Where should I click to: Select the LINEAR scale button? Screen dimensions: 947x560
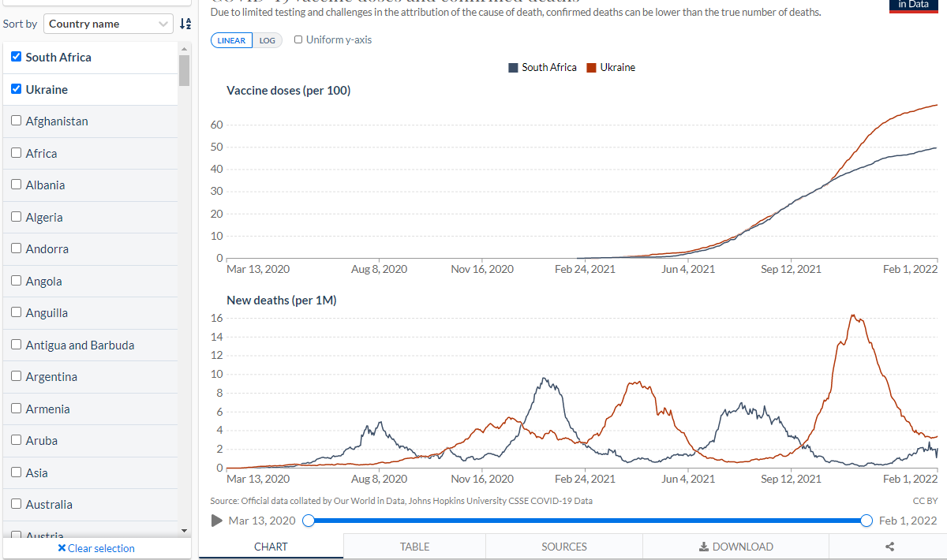coord(231,40)
